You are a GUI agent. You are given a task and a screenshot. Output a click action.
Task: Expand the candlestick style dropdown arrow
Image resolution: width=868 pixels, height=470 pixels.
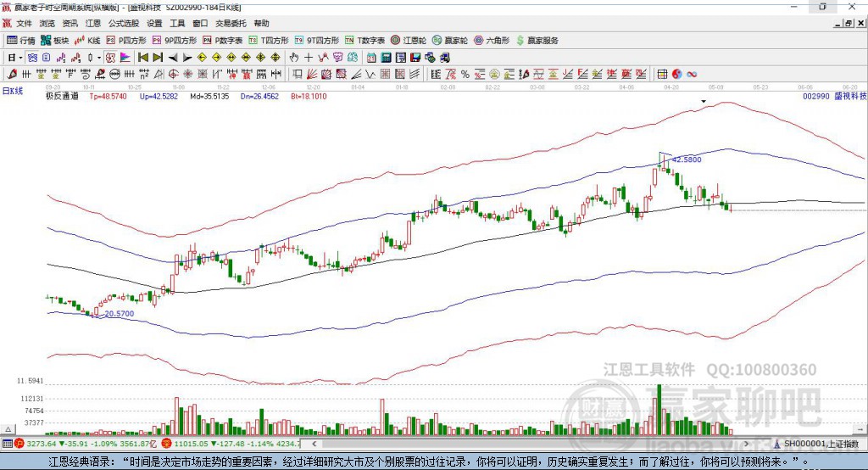(99, 58)
